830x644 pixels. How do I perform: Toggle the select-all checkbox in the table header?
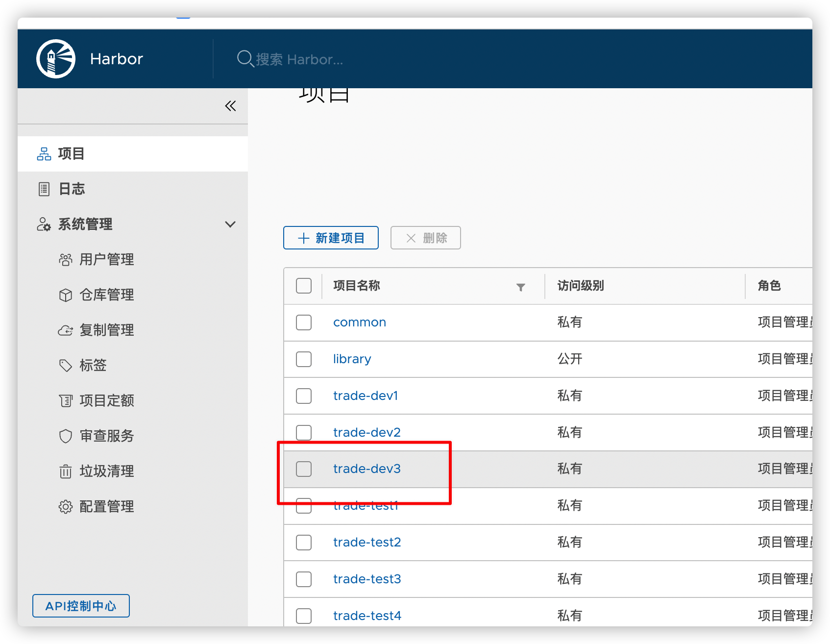click(x=304, y=286)
